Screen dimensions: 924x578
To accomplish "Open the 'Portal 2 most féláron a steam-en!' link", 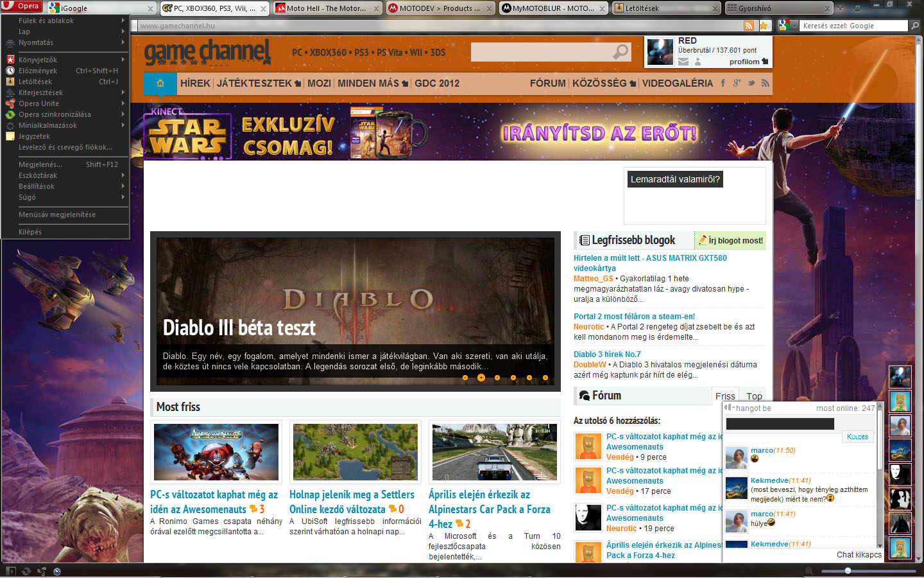I will coord(634,317).
